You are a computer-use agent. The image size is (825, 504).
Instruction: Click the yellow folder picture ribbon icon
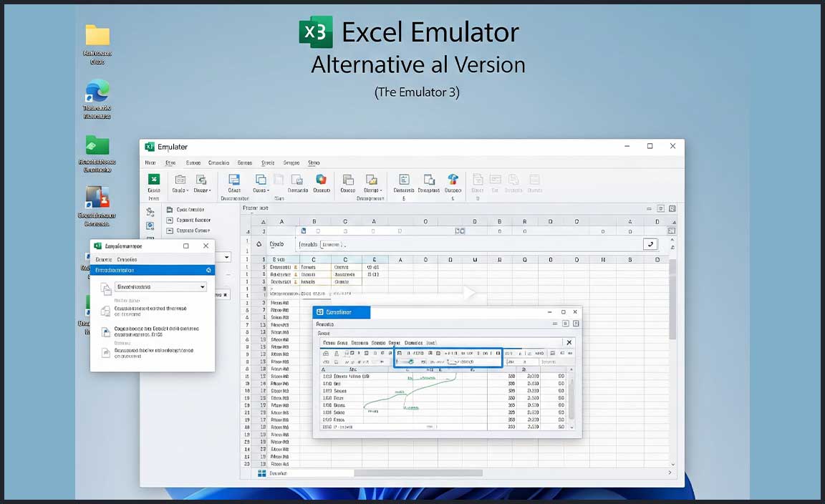click(371, 180)
